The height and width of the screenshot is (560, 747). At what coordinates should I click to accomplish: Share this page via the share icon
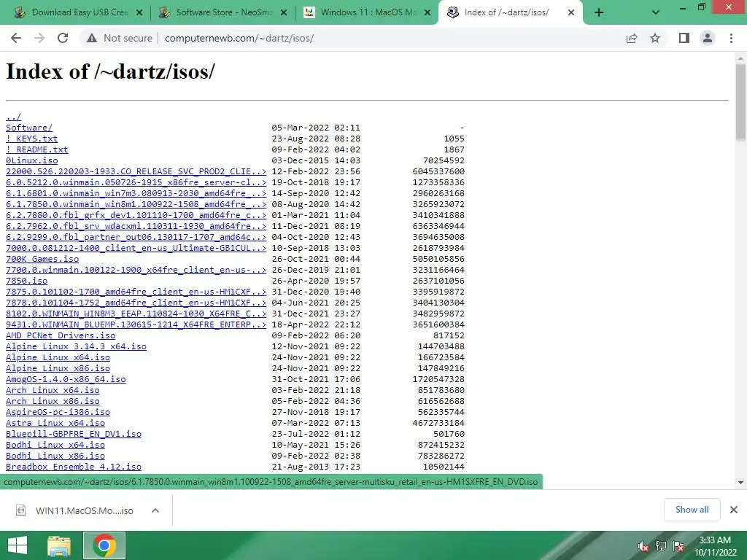point(632,38)
